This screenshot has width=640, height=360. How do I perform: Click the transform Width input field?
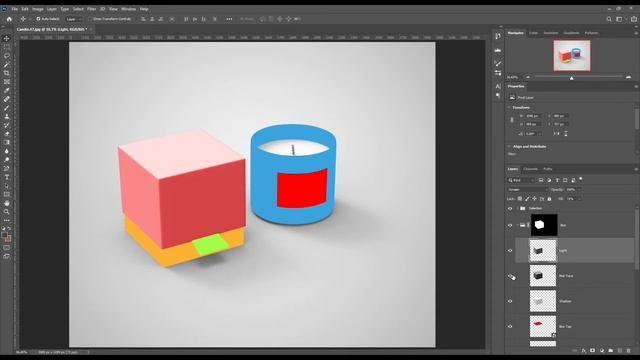pos(533,116)
